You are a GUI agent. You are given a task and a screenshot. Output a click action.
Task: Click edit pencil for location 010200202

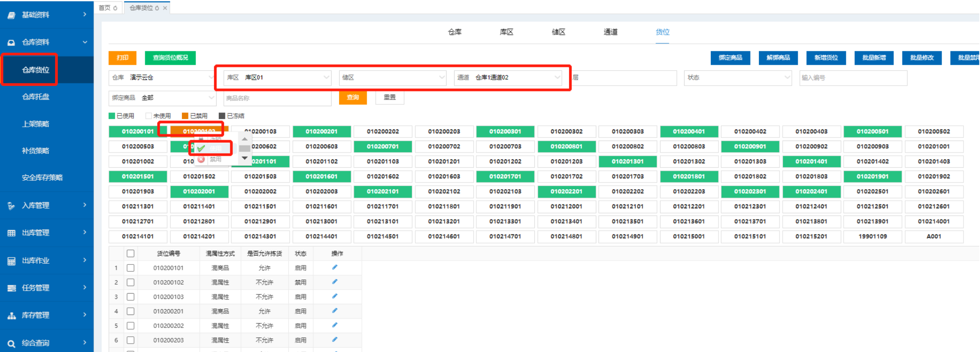[x=335, y=325]
